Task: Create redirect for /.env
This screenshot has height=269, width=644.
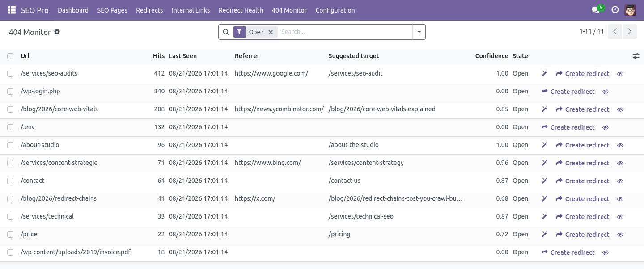Action: click(568, 127)
